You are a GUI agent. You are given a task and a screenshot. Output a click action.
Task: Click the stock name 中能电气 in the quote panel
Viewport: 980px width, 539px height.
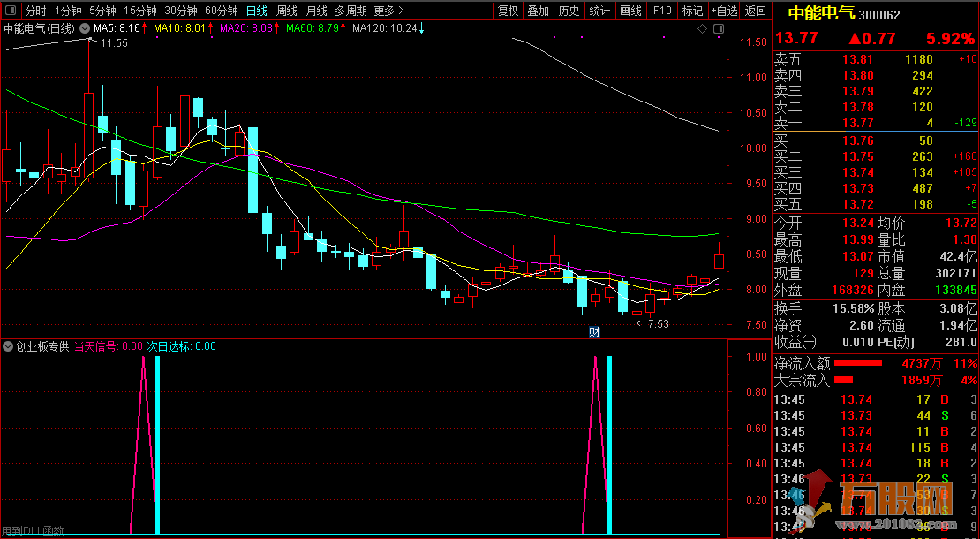(x=821, y=13)
